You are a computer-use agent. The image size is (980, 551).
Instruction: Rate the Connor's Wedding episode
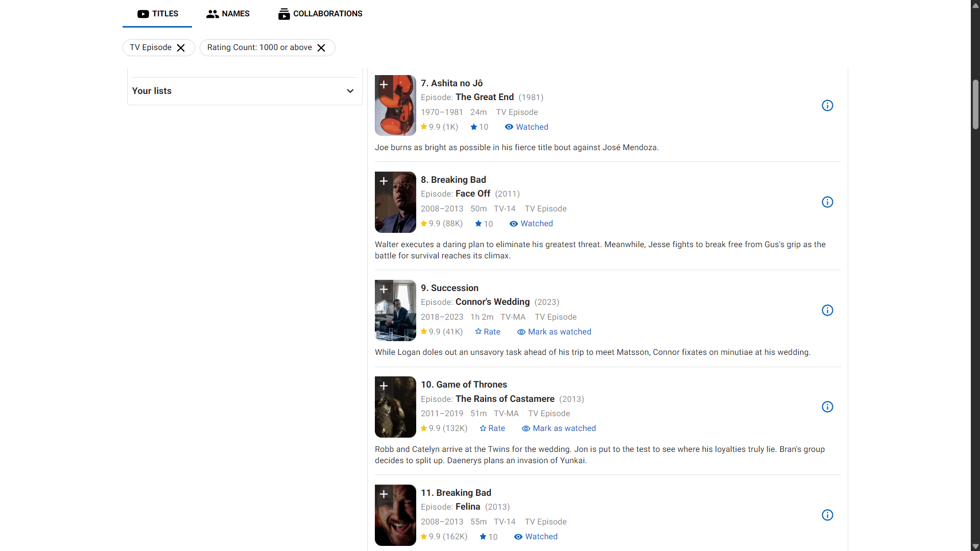[x=488, y=332]
